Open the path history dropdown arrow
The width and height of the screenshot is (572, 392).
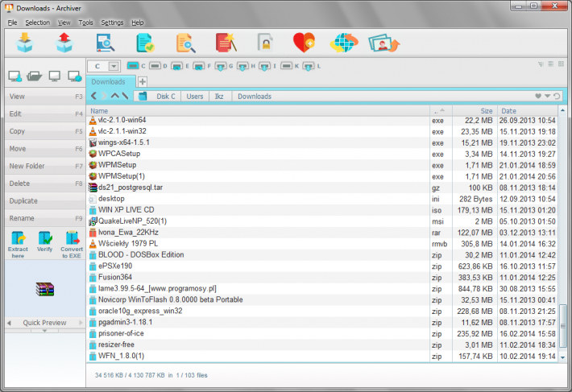547,96
